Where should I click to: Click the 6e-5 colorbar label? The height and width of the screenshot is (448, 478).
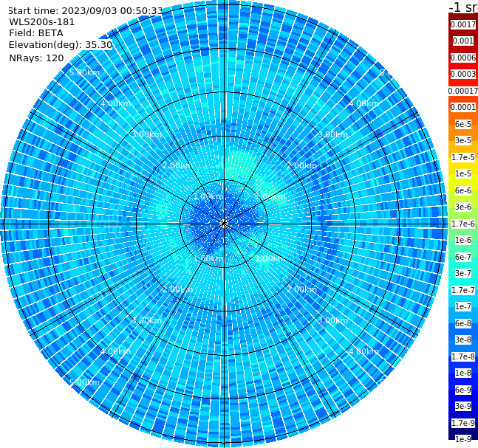[x=463, y=124]
